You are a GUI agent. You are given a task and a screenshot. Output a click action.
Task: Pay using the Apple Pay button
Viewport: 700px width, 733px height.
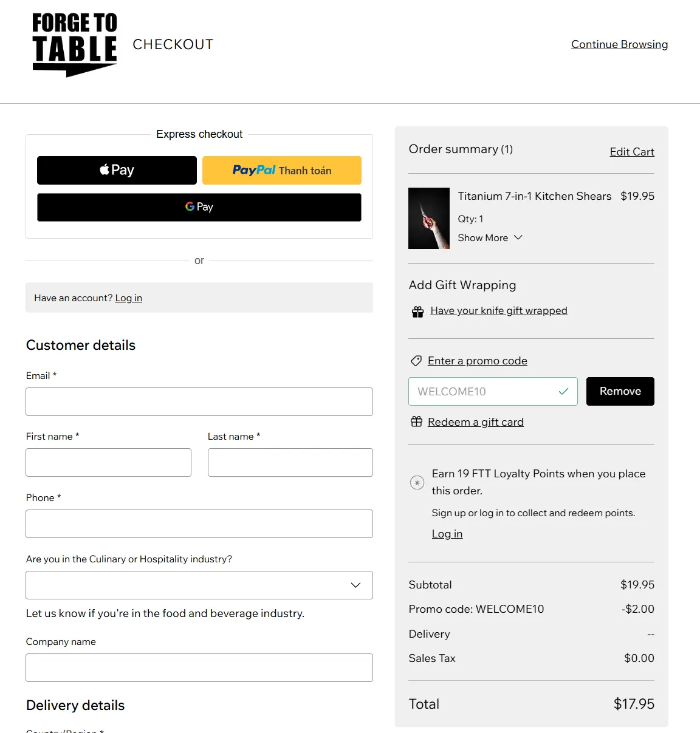coord(117,170)
